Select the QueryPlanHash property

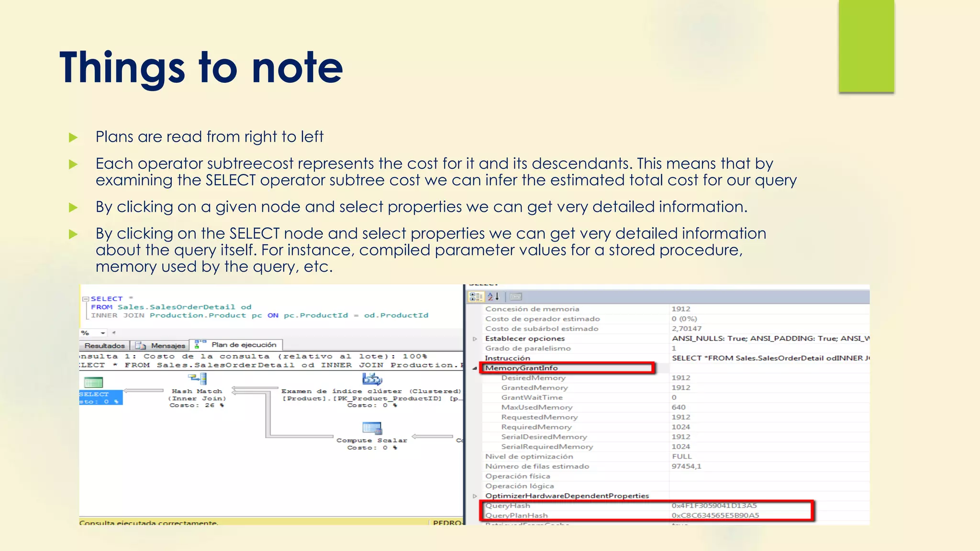pyautogui.click(x=516, y=516)
